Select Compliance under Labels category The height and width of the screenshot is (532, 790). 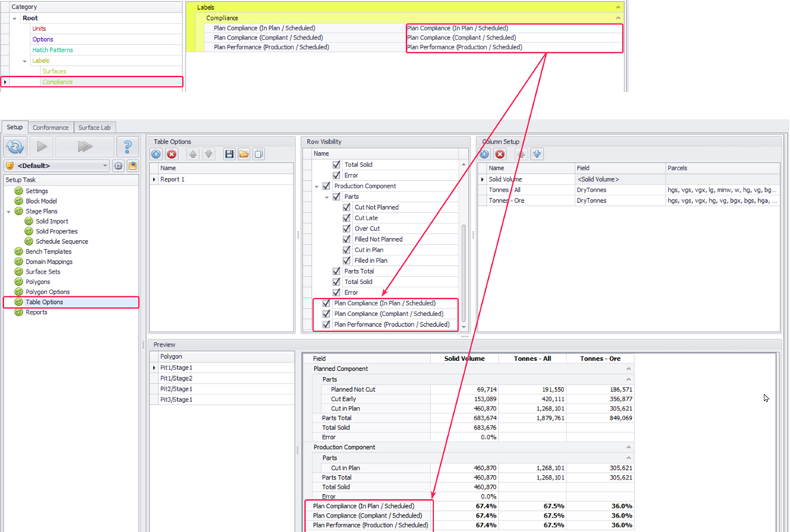click(x=58, y=81)
